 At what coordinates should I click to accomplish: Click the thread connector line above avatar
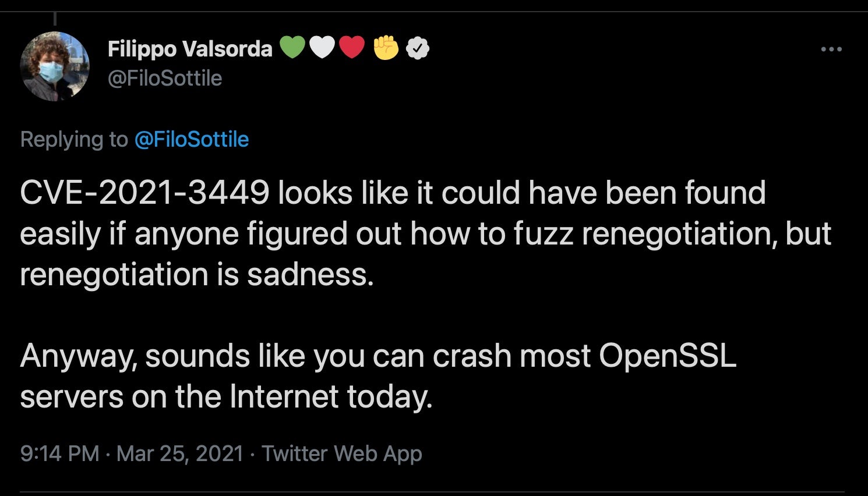(54, 19)
